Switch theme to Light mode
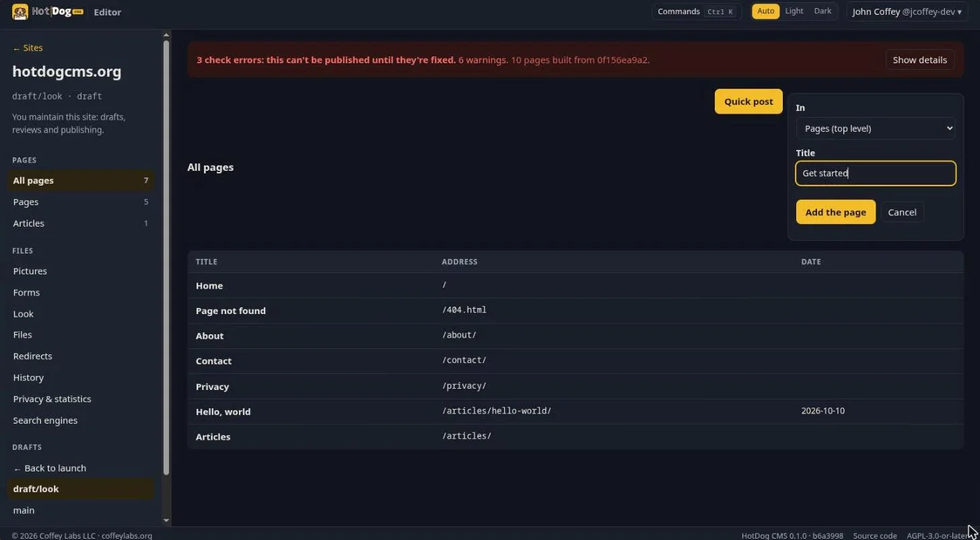This screenshot has width=980, height=540. (x=794, y=11)
